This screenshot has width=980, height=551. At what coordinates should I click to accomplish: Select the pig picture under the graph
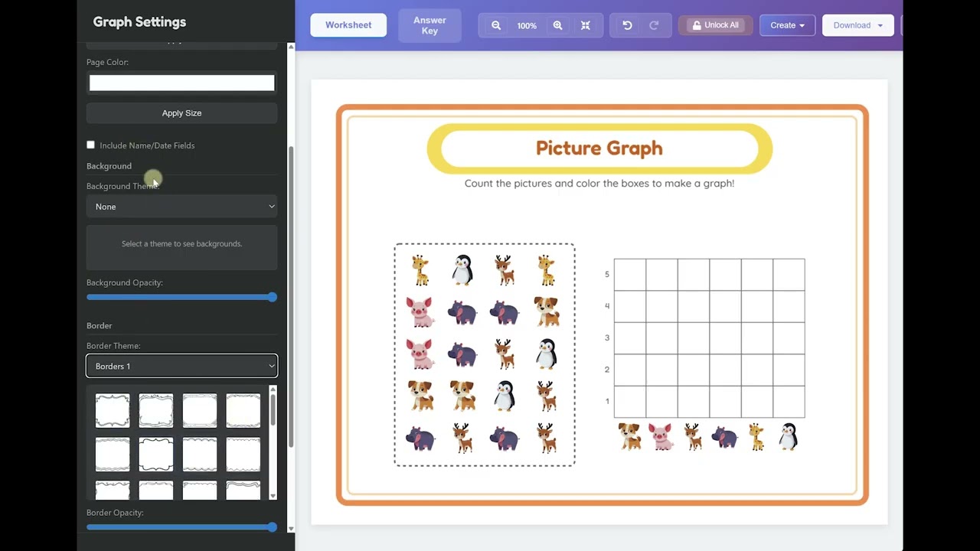(x=661, y=436)
